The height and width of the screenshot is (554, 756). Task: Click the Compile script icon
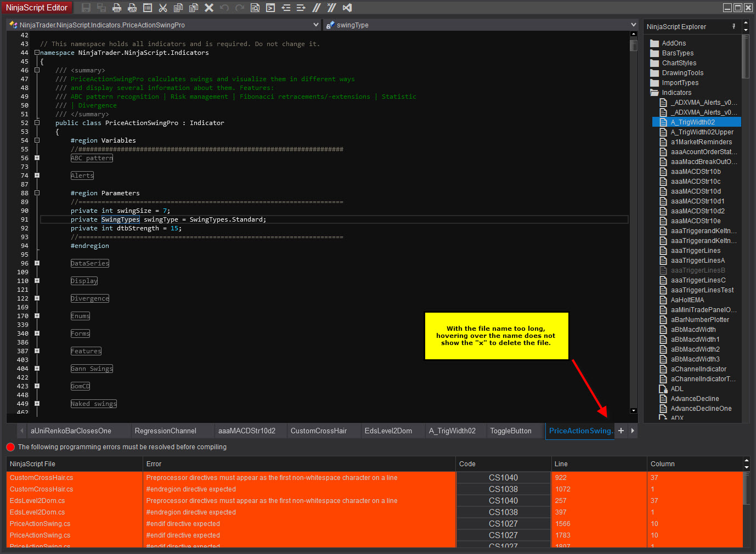(270, 8)
